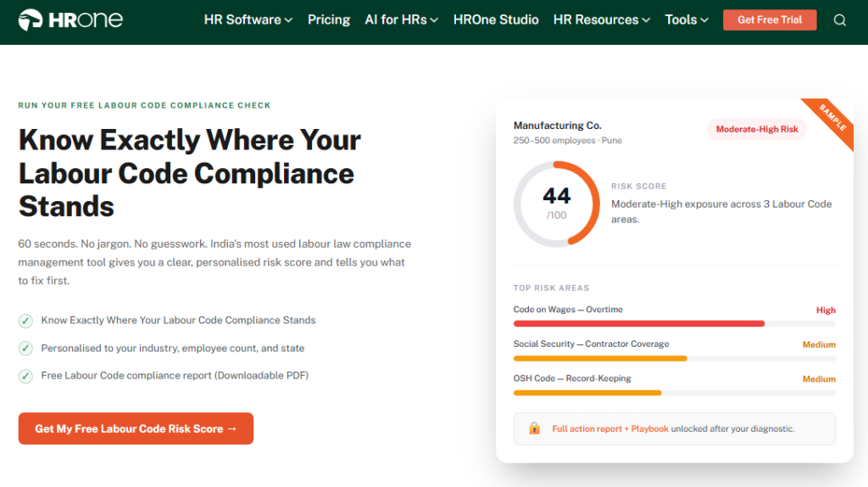This screenshot has height=487, width=868.
Task: Click the risk score circular gauge showing 44
Action: tap(556, 204)
